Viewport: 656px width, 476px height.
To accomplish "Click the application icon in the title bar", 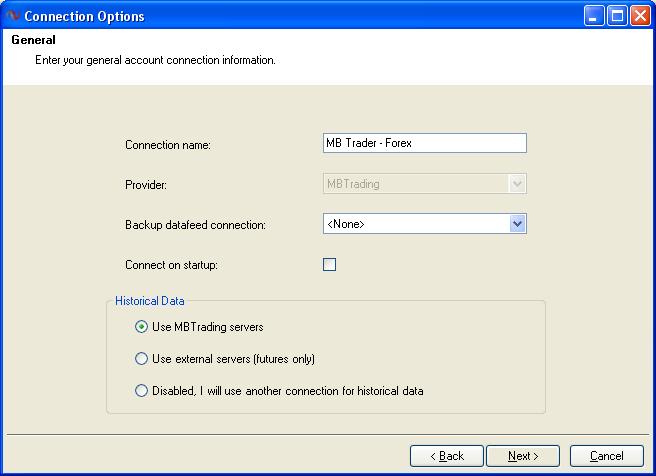I will point(12,16).
